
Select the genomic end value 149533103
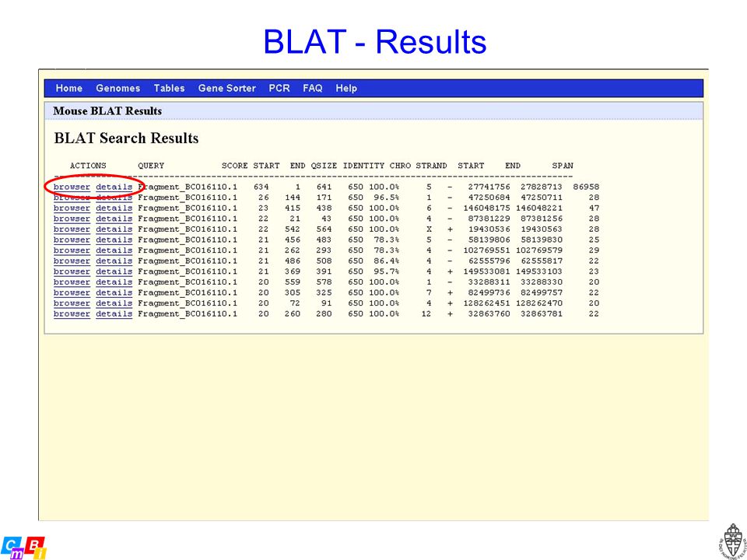[538, 271]
